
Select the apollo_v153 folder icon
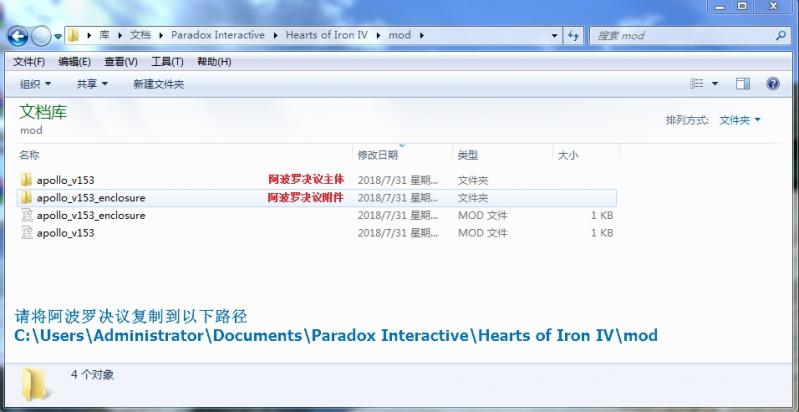pyautogui.click(x=26, y=180)
